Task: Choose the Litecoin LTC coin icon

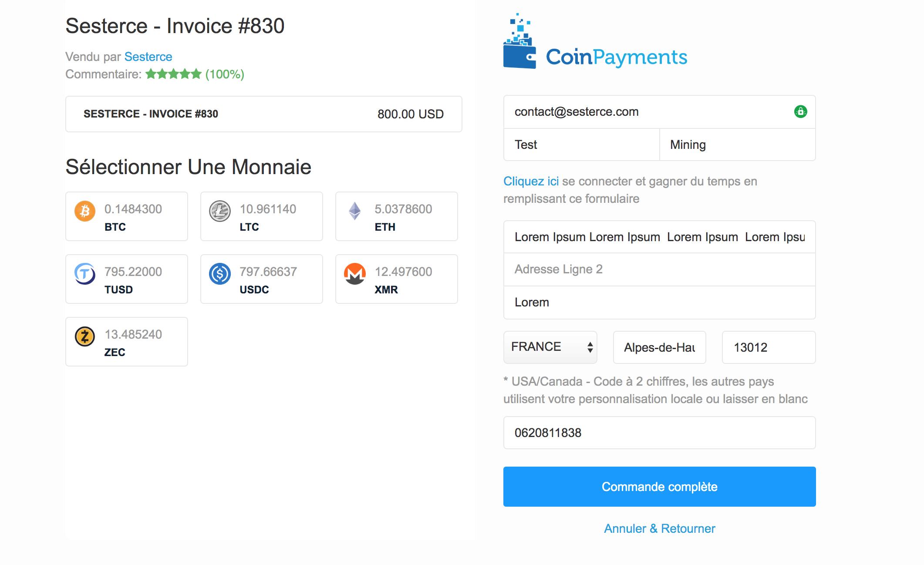Action: point(220,211)
